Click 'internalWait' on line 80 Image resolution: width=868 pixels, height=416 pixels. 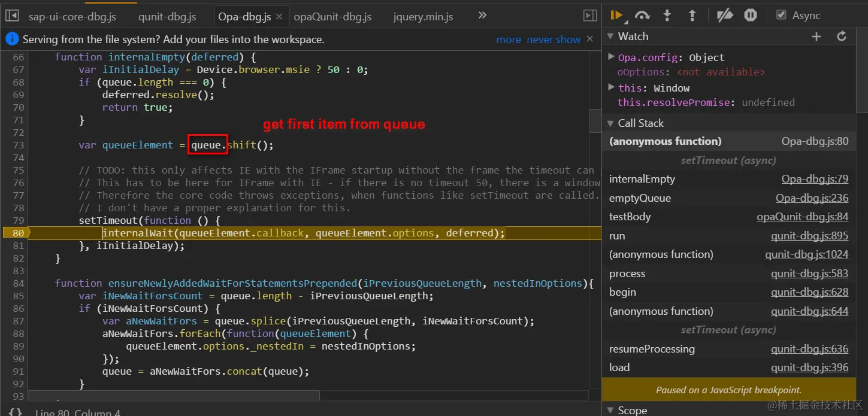coord(138,233)
